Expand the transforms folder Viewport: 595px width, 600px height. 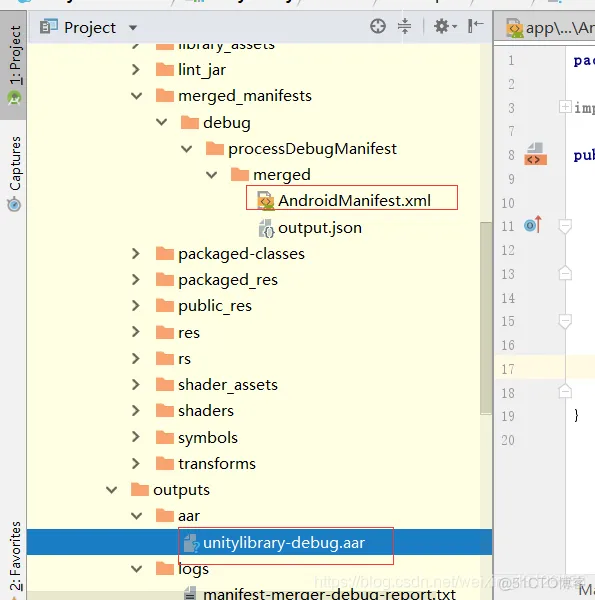(135, 463)
